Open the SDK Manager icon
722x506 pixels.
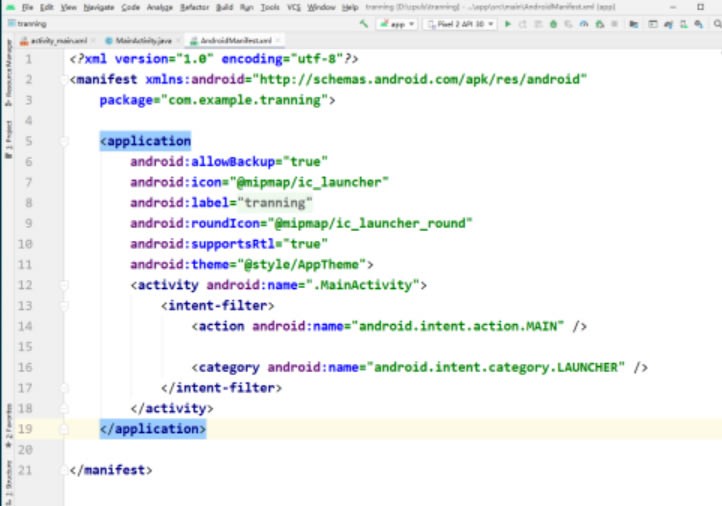[x=699, y=24]
